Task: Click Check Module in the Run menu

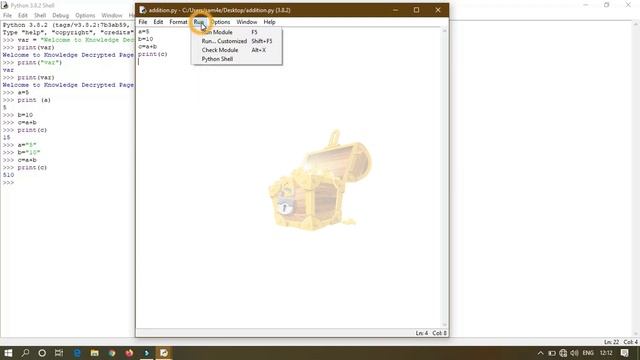Action: coord(236,50)
